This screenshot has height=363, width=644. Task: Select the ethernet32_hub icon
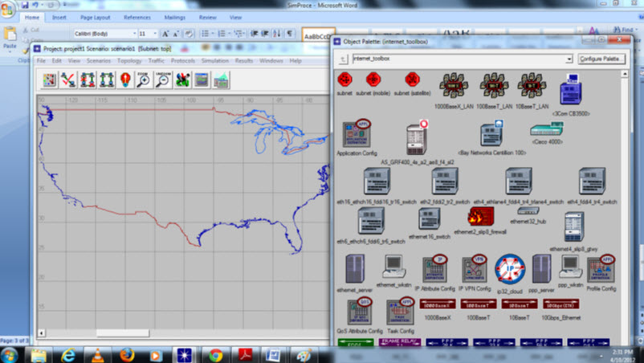(x=528, y=211)
